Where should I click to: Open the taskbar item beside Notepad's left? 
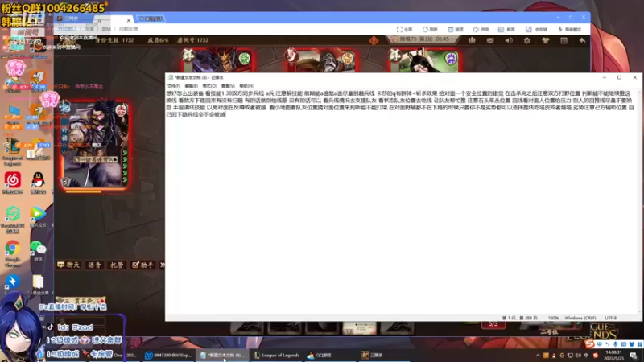(x=169, y=355)
